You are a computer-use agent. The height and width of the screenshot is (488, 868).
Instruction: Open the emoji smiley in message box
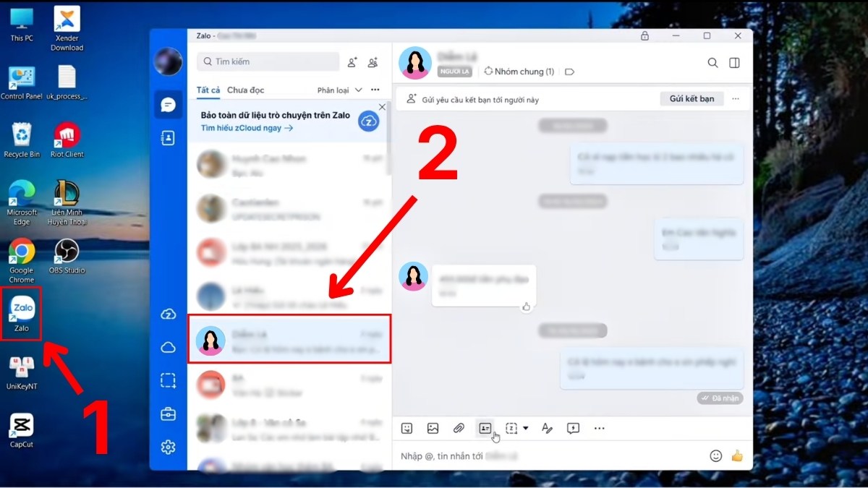[716, 455]
